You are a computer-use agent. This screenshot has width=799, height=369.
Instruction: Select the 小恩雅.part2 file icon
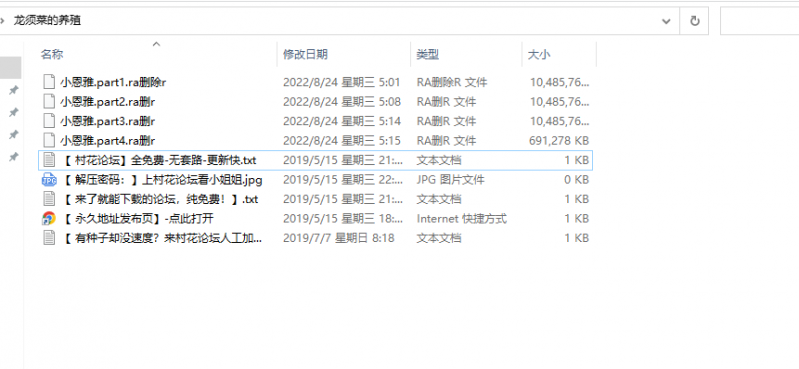coord(49,101)
